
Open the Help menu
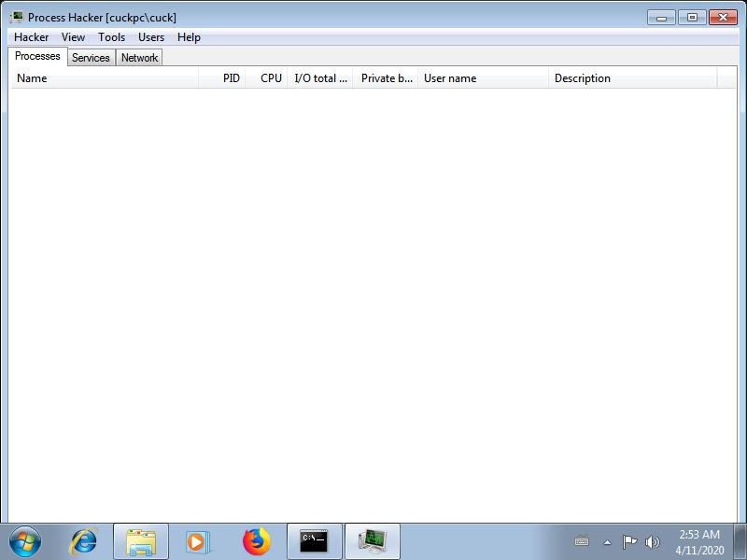pos(189,37)
